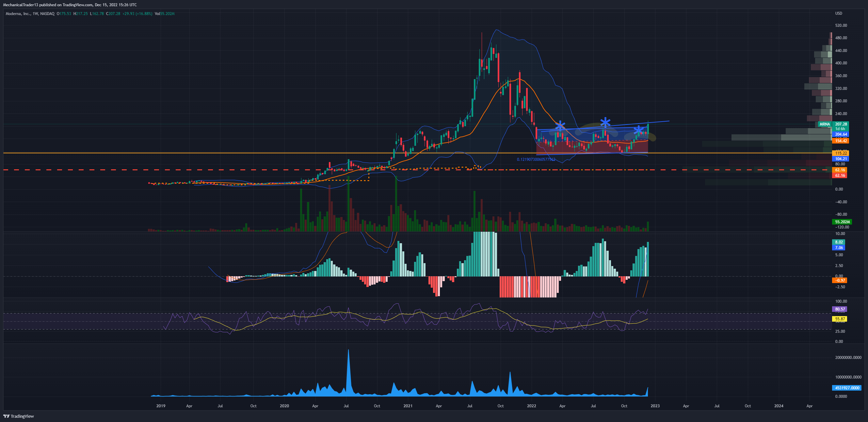This screenshot has height=422, width=868.
Task: Select the blue 7.06 indicator value tag
Action: [839, 247]
